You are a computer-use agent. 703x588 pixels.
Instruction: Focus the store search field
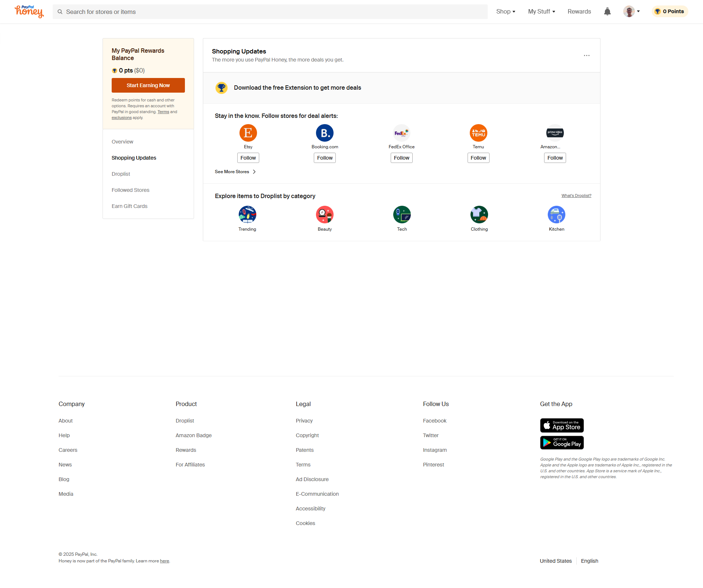(270, 12)
